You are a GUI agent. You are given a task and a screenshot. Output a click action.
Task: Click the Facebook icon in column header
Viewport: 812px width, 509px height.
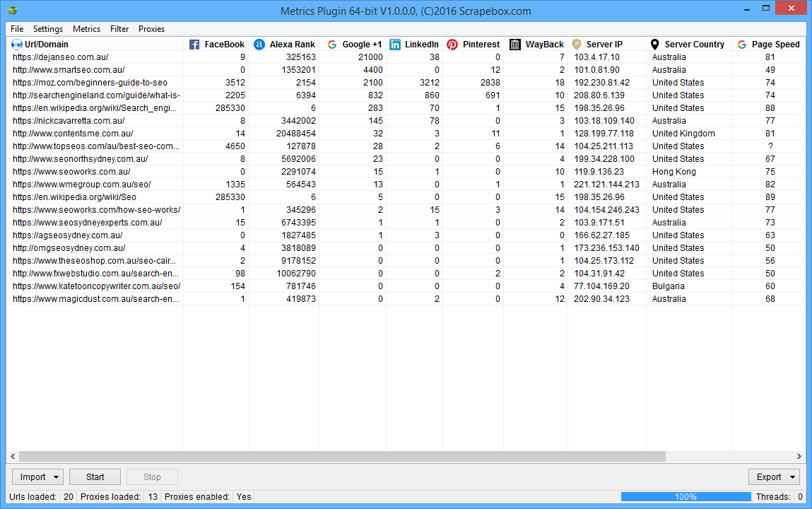194,45
